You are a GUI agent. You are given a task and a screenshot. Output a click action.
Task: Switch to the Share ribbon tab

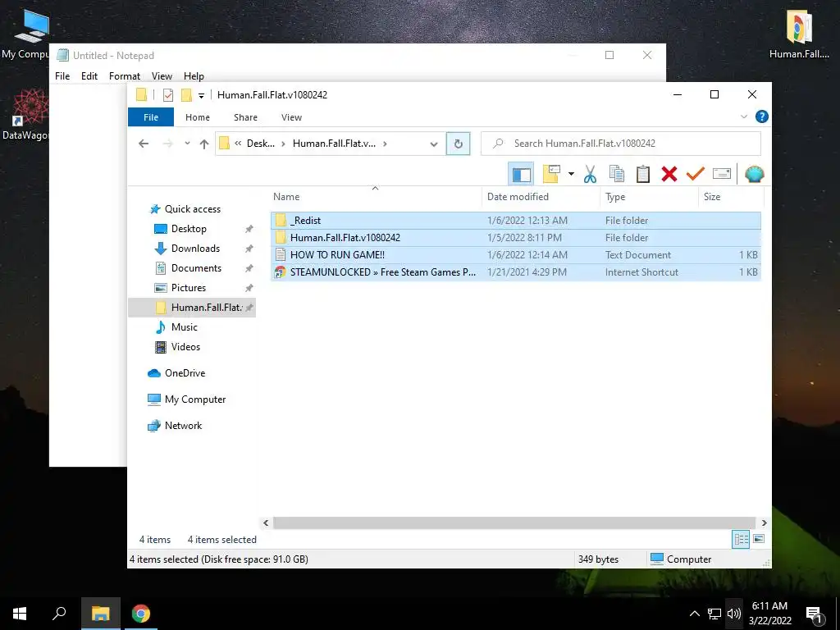tap(245, 117)
